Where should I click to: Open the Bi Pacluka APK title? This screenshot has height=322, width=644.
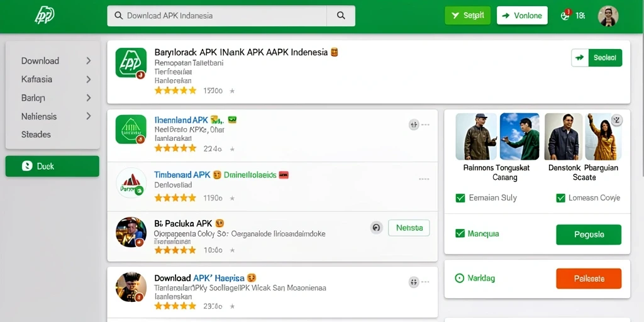[183, 223]
